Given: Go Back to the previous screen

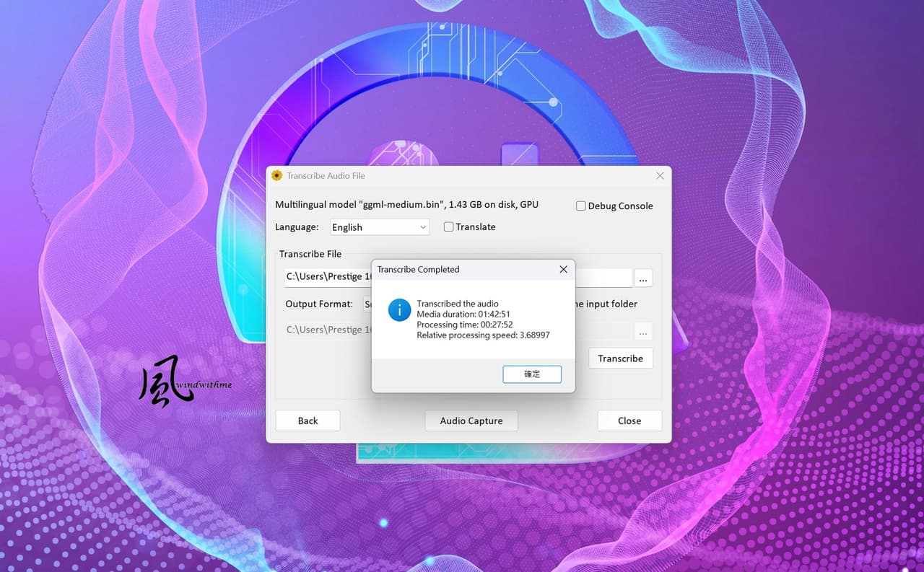Looking at the screenshot, I should [x=308, y=421].
